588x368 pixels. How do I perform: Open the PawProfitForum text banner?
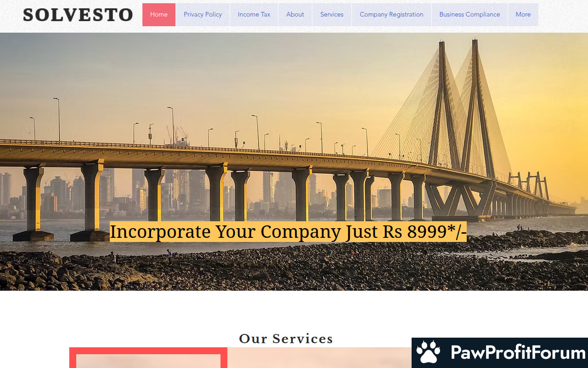coord(518,353)
